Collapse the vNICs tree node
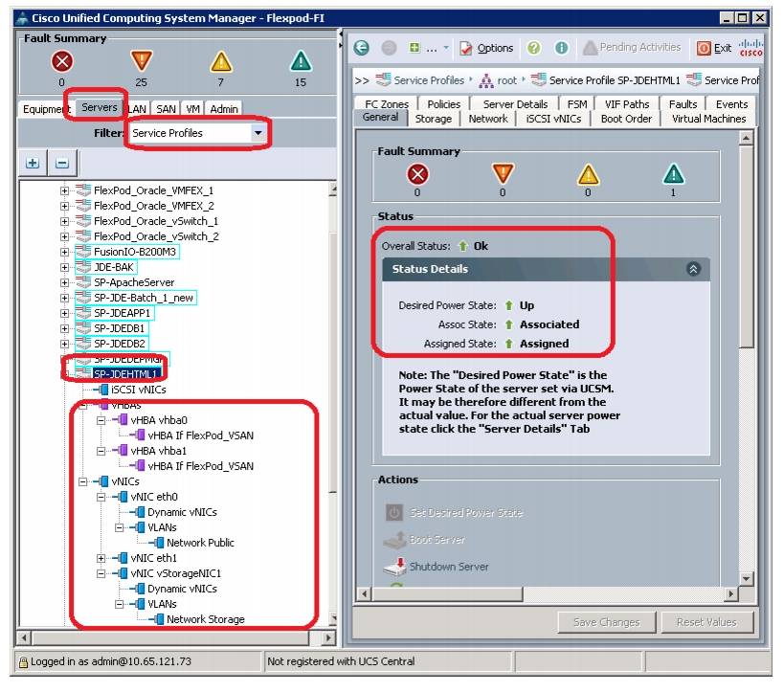The image size is (784, 692). click(x=83, y=481)
